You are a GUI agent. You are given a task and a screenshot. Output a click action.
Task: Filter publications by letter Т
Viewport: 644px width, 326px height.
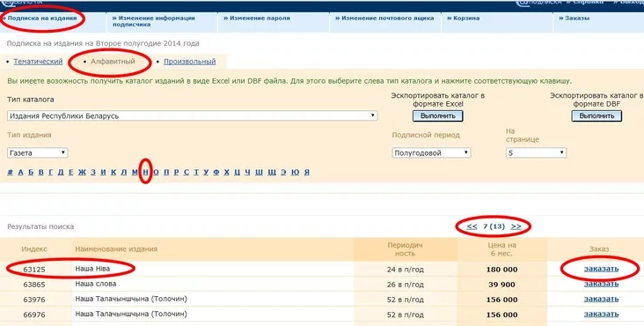click(x=196, y=172)
